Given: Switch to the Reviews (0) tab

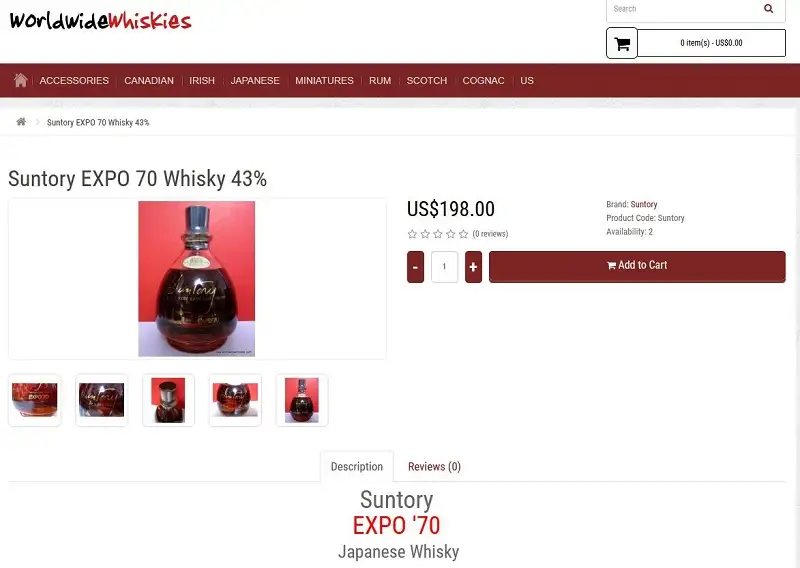Looking at the screenshot, I should pyautogui.click(x=434, y=466).
